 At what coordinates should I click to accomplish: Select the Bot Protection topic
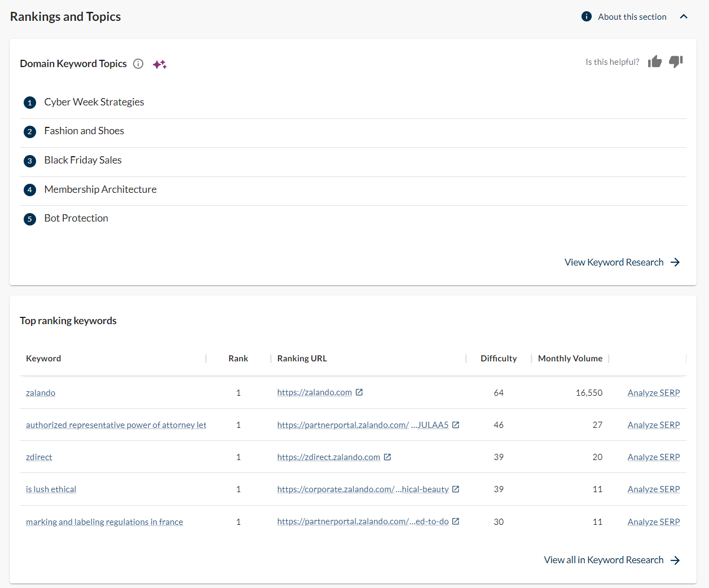[x=76, y=218]
